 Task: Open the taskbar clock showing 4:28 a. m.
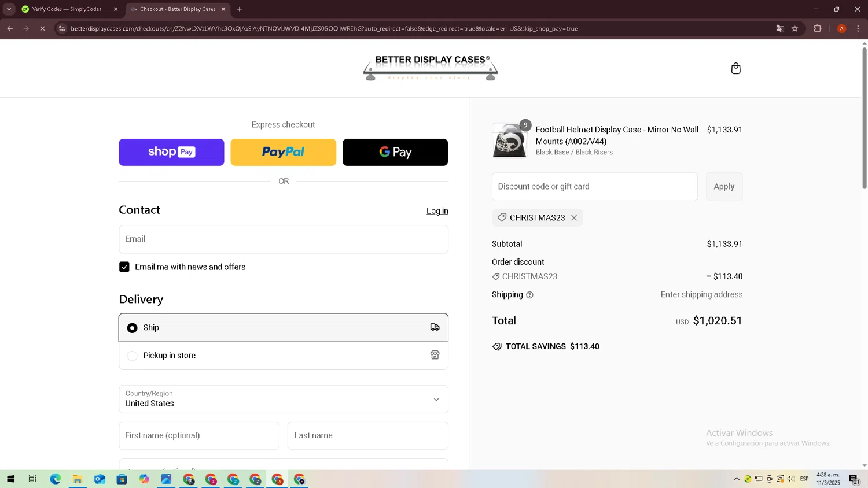tap(828, 479)
